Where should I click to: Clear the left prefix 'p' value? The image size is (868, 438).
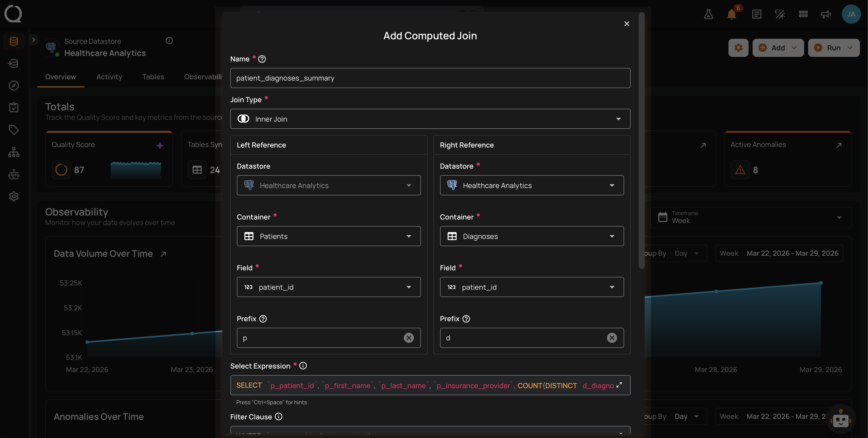pos(409,338)
